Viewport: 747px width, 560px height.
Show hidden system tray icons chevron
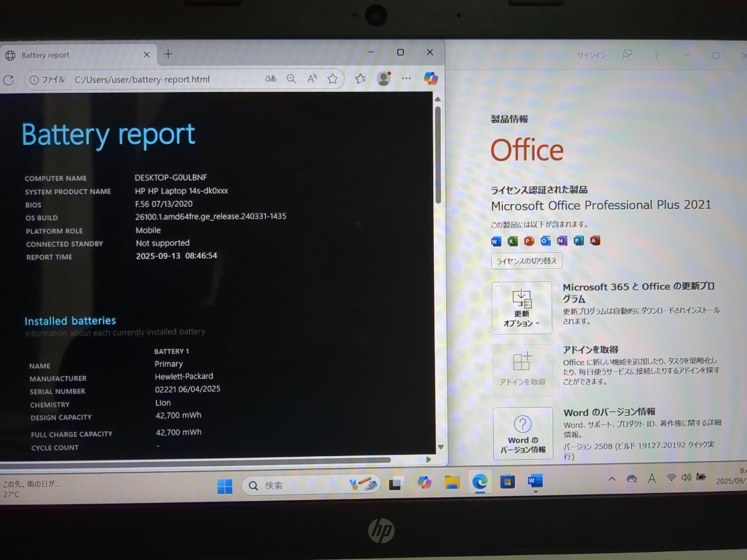(612, 478)
